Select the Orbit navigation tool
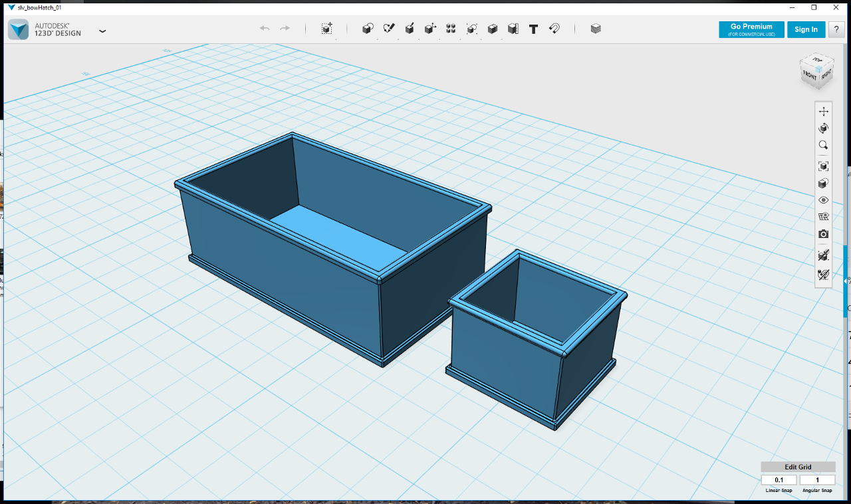851x504 pixels. [824, 128]
